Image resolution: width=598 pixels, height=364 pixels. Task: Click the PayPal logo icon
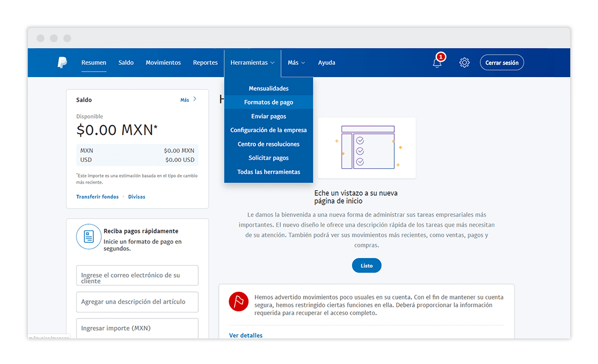pyautogui.click(x=62, y=63)
